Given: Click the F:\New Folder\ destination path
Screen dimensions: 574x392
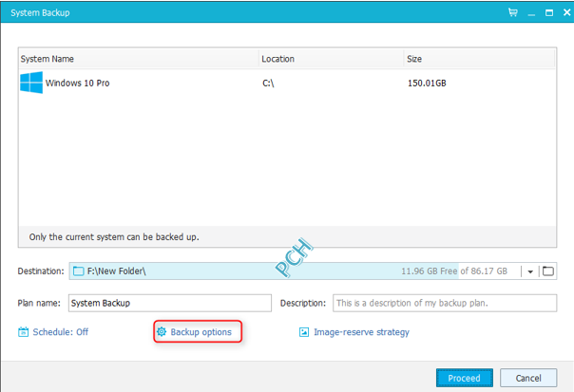Looking at the screenshot, I should pos(116,271).
